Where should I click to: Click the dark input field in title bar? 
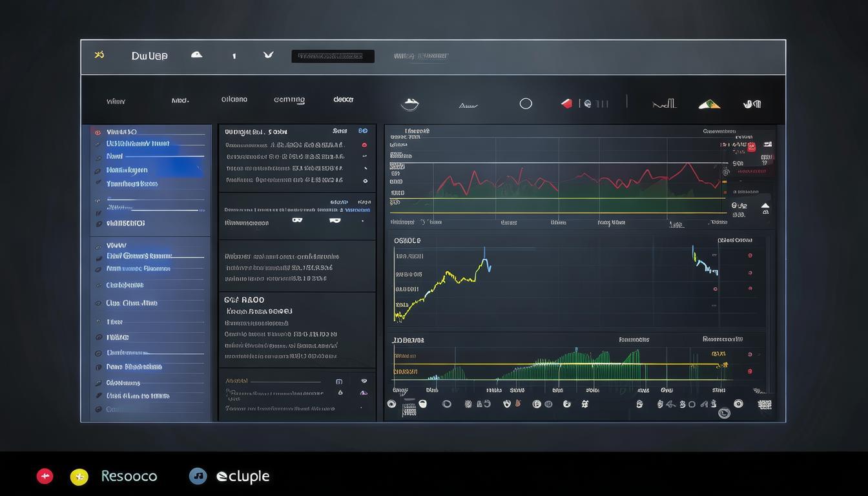(333, 56)
